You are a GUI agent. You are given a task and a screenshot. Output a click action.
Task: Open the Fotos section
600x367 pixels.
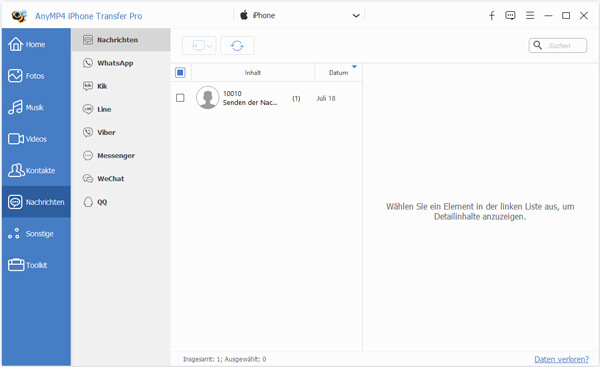click(x=36, y=76)
